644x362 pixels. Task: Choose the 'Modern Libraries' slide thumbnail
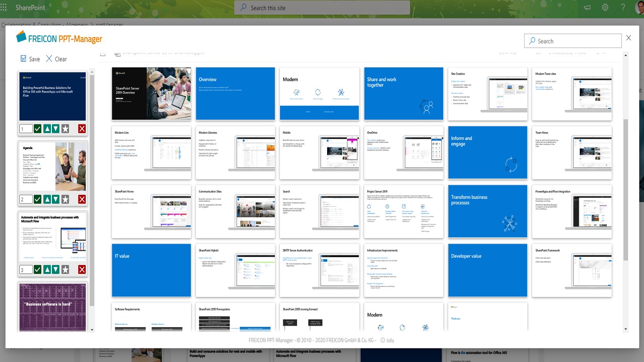coord(235,153)
